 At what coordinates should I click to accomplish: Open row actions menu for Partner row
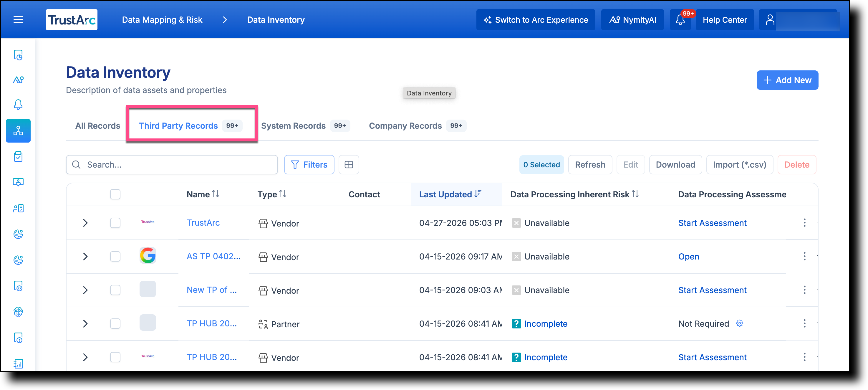click(x=805, y=323)
